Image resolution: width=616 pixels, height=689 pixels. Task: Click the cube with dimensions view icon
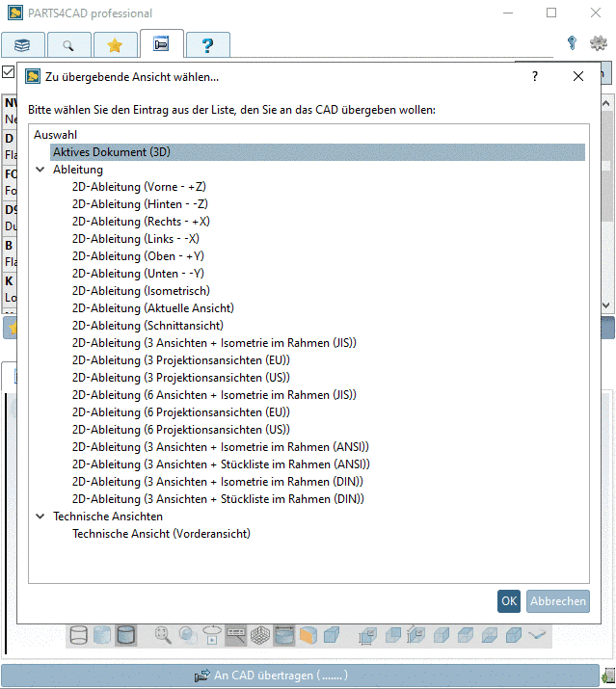point(367,635)
